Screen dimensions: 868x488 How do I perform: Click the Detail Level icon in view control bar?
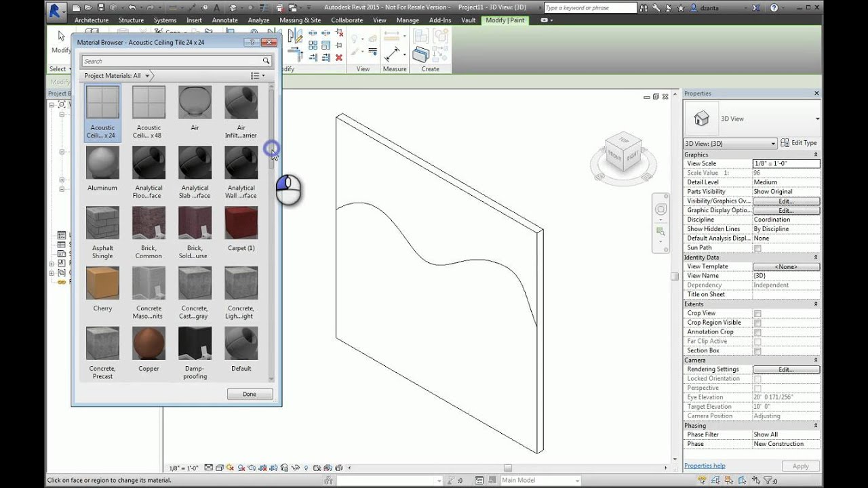click(x=209, y=468)
